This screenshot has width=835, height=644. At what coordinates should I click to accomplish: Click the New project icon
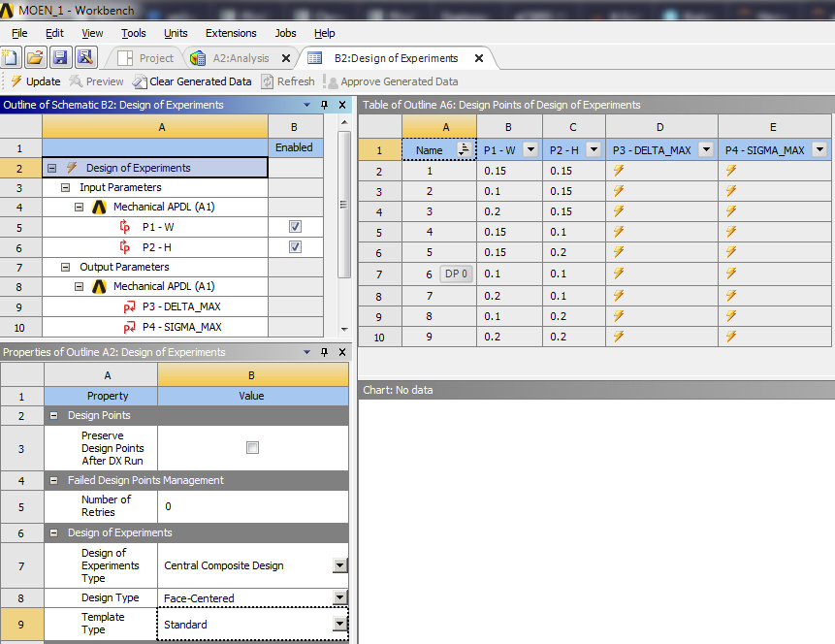(x=11, y=57)
